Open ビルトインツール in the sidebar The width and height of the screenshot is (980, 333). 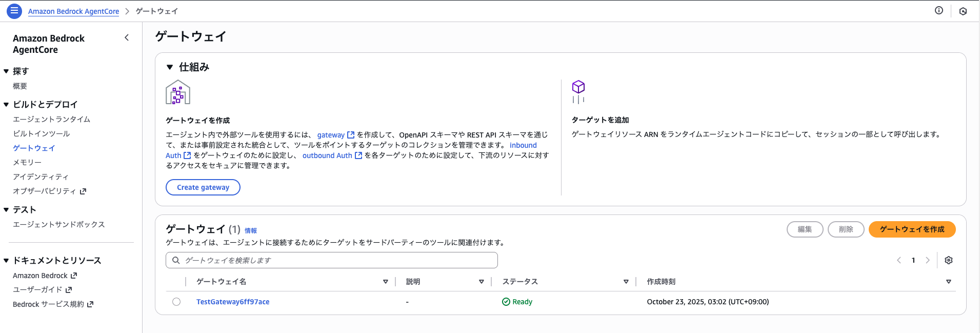[41, 133]
